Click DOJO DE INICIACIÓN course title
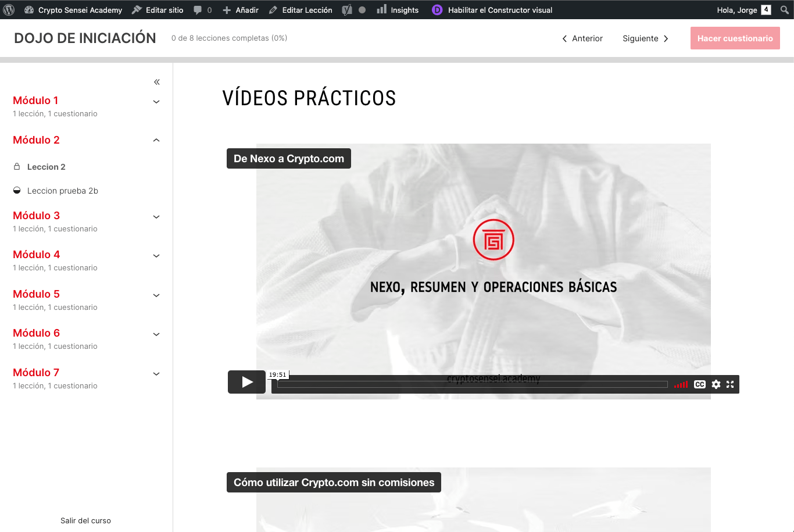The width and height of the screenshot is (794, 532). tap(85, 38)
